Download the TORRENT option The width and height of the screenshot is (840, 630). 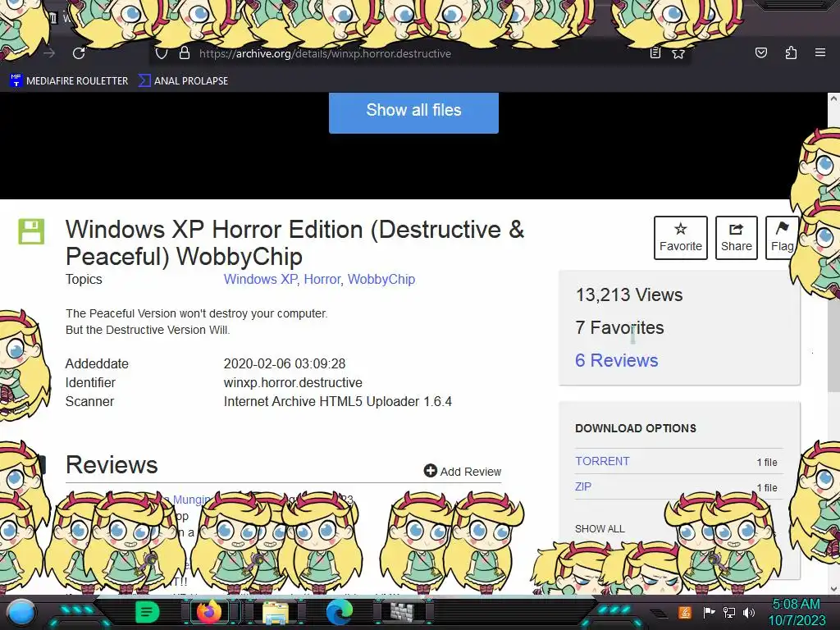602,461
